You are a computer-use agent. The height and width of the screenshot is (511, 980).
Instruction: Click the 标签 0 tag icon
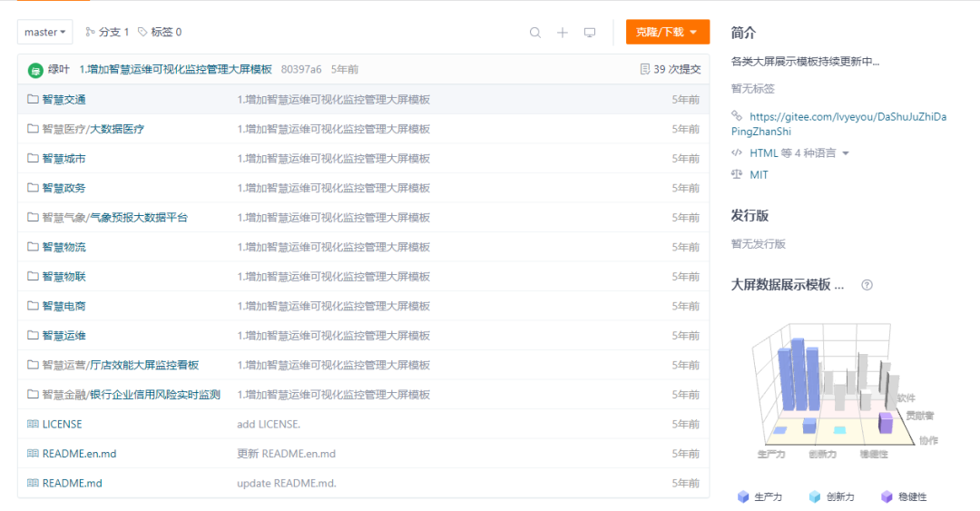pos(142,32)
